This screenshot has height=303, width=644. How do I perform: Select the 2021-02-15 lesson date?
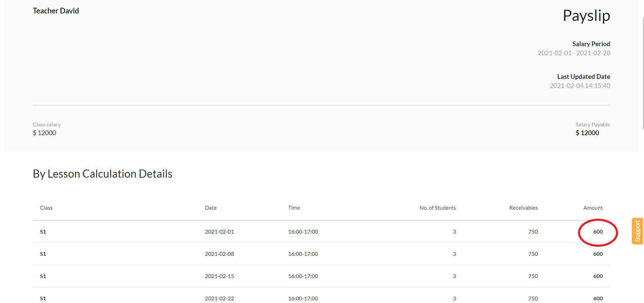point(219,276)
